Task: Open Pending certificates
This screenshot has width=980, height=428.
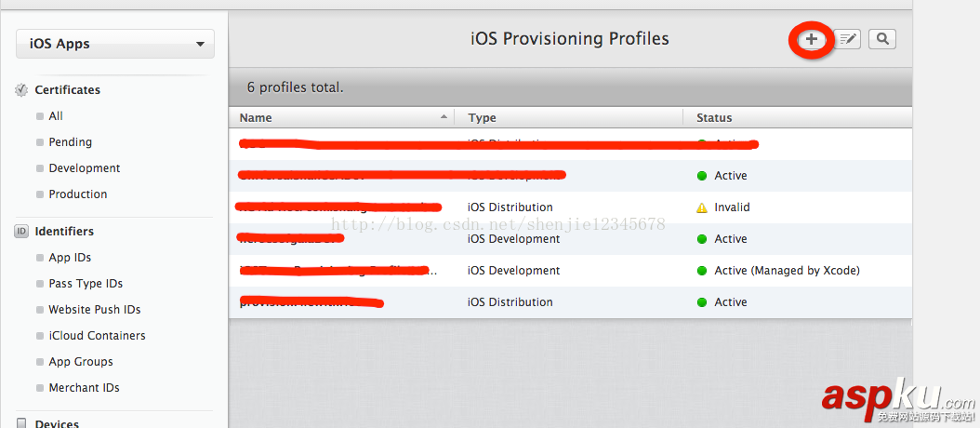Action: [x=70, y=142]
